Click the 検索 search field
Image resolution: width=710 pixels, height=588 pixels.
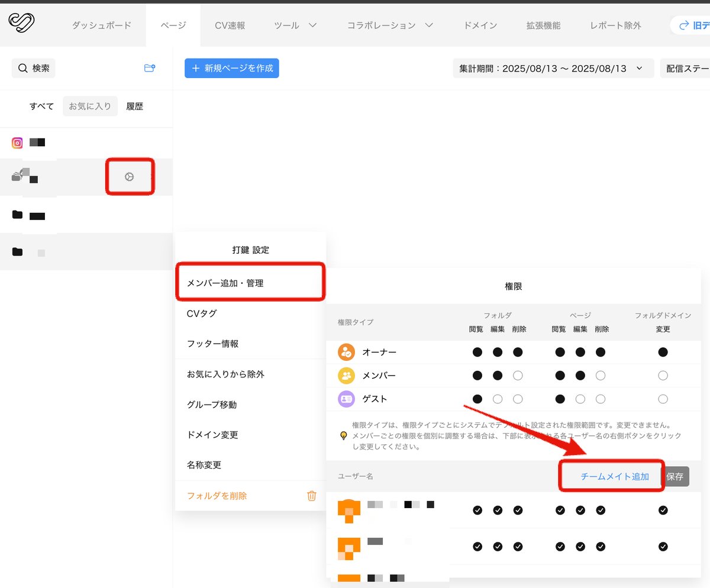(34, 68)
